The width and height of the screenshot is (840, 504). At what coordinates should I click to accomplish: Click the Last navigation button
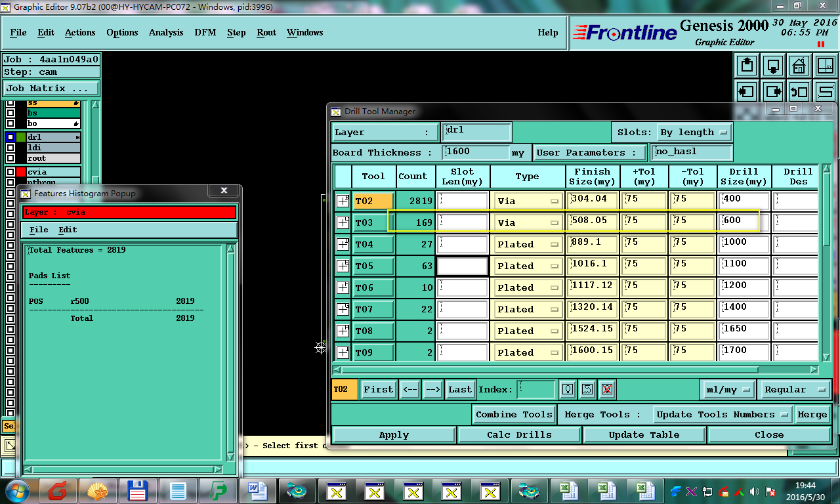tap(460, 389)
